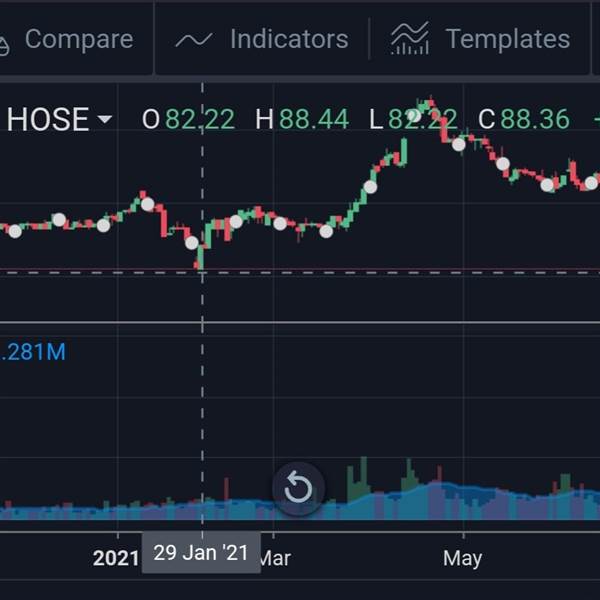Select the 2021 label on time axis
Screen dimensions: 600x600
(116, 558)
